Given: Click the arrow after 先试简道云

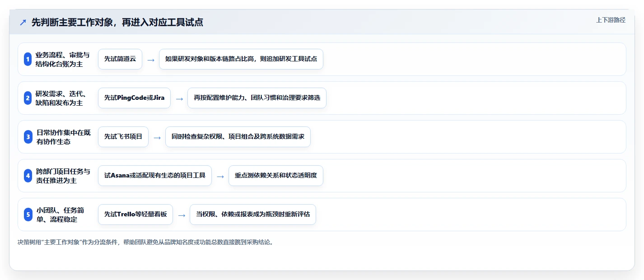Looking at the screenshot, I should coord(151,60).
